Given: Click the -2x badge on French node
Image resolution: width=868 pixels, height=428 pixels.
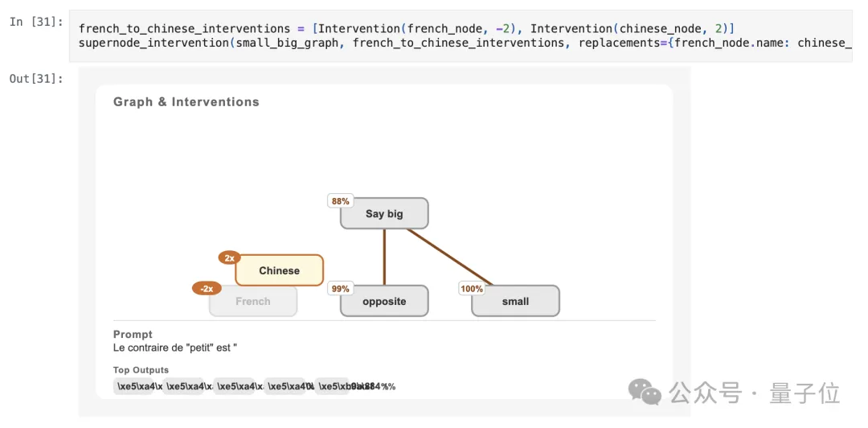Looking at the screenshot, I should [207, 288].
